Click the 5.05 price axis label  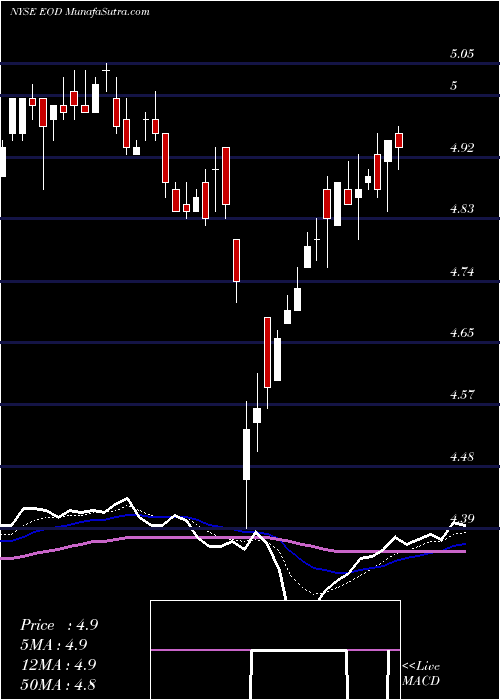pos(462,54)
